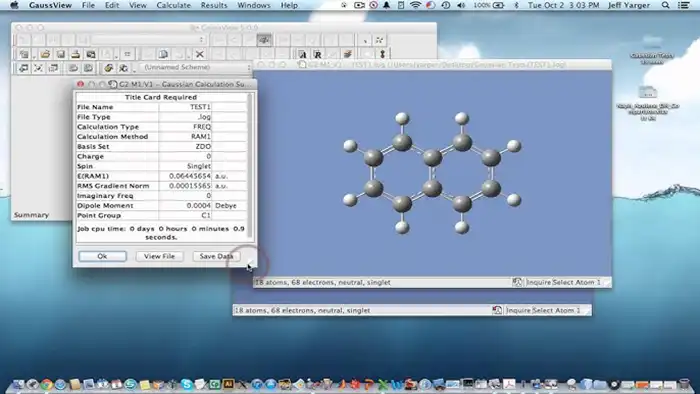700x394 pixels.
Task: Open the Calculate menu
Action: pyautogui.click(x=173, y=5)
